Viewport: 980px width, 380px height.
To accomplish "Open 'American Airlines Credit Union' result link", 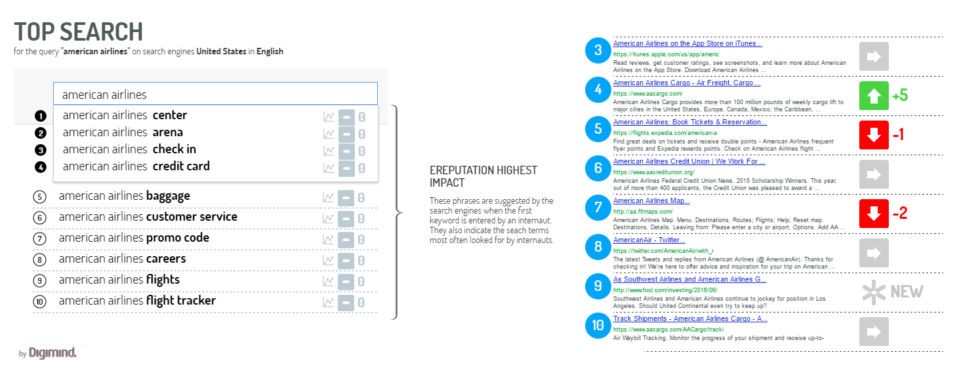I will (689, 162).
